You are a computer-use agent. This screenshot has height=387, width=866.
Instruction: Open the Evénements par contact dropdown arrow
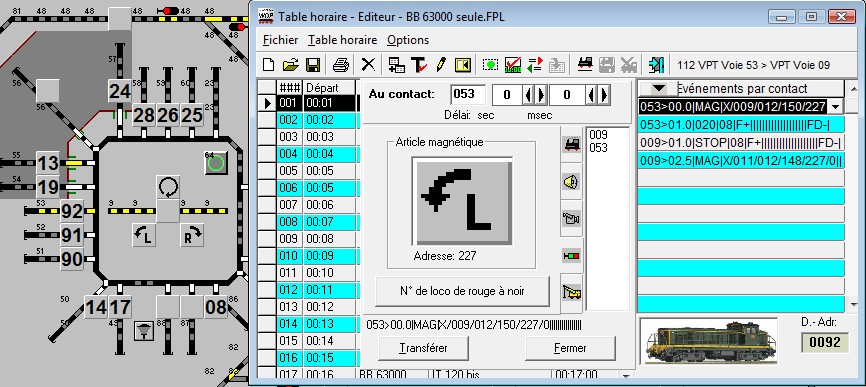(658, 88)
